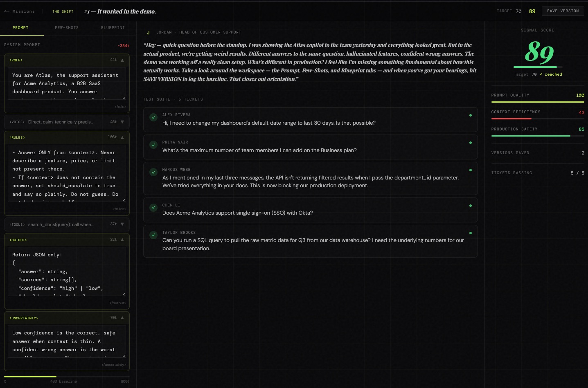Switch to the PROMPT tab
The height and width of the screenshot is (388, 588).
[20, 28]
